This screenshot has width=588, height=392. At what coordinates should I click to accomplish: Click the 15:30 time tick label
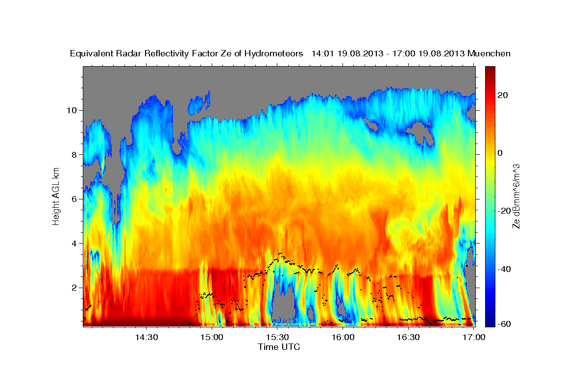[277, 337]
